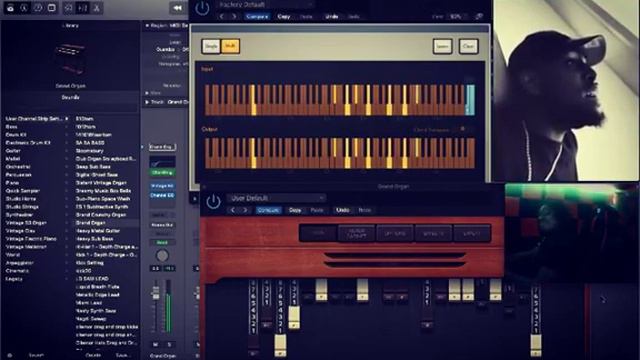Toggle the Chord Trigger plugin power button
This screenshot has width=640, height=360.
(x=202, y=8)
